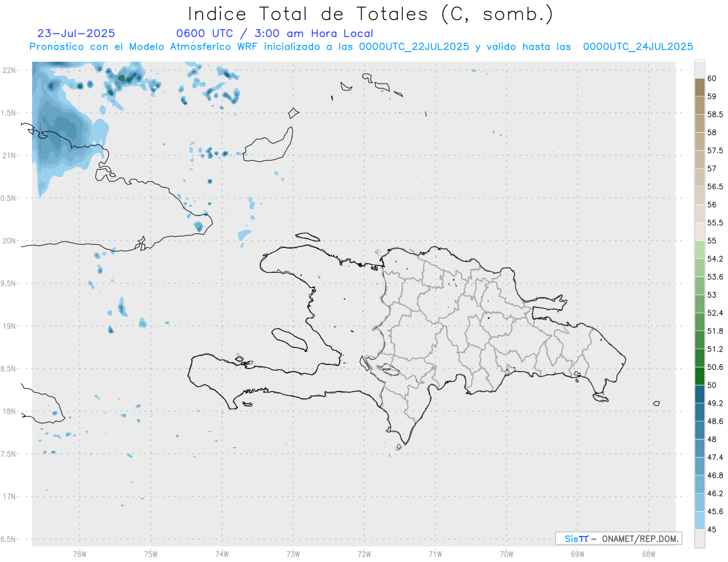This screenshot has width=728, height=562.
Task: Click the date text '23-Jul-2025'
Action: pyautogui.click(x=76, y=33)
